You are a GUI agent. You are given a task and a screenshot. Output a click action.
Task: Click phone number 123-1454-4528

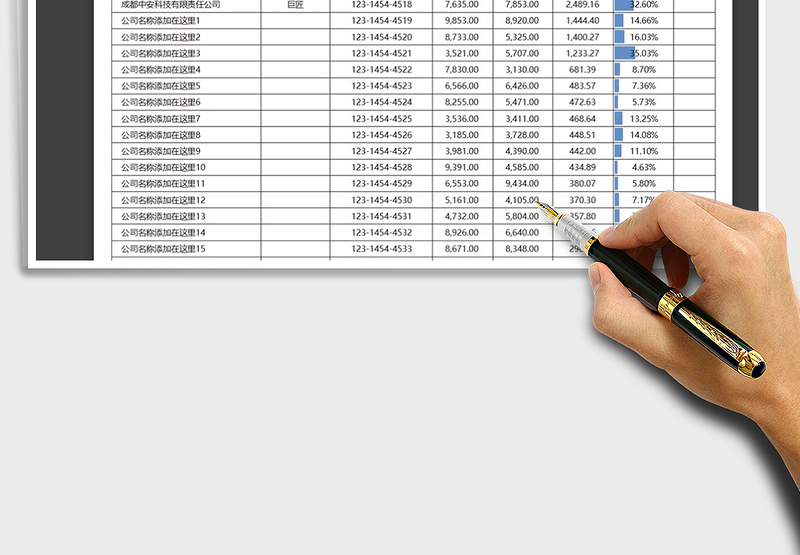(382, 167)
